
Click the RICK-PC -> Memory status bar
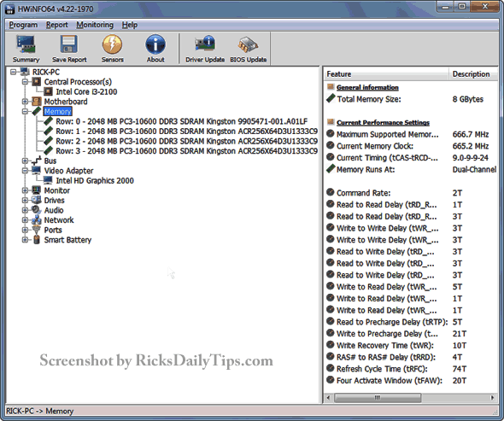pos(252,411)
